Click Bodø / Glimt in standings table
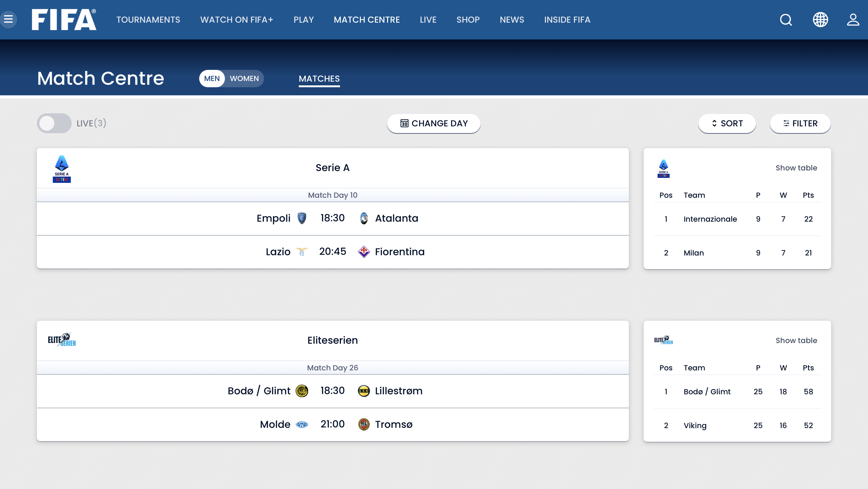Viewport: 868px width, 489px height. coord(707,392)
